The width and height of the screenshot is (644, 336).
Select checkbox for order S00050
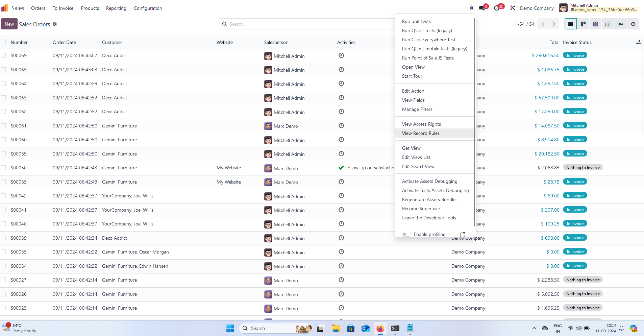point(3,168)
